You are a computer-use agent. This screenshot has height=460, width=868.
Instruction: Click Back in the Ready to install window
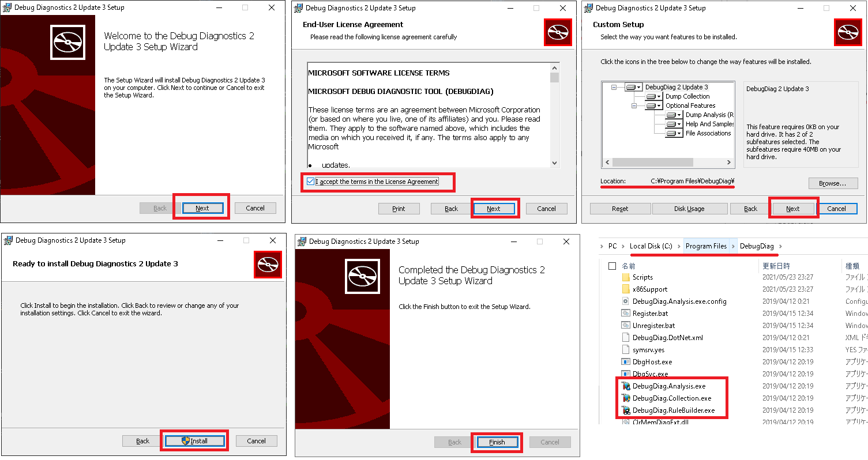142,441
